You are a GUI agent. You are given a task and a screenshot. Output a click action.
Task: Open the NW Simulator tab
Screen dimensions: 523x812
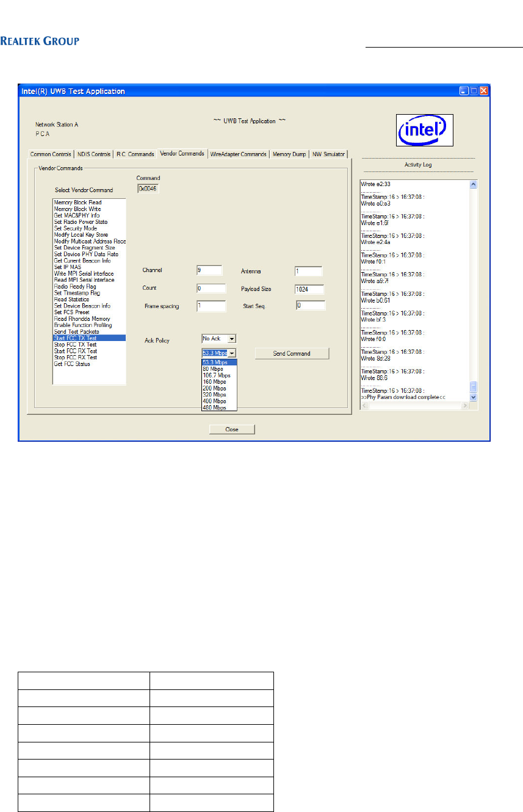click(328, 154)
